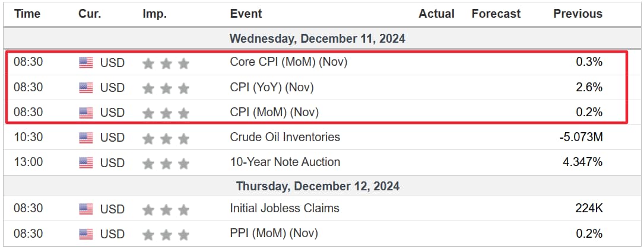Open the 10-Year Note Auction event
Image resolution: width=644 pixels, height=249 pixels.
pos(285,162)
